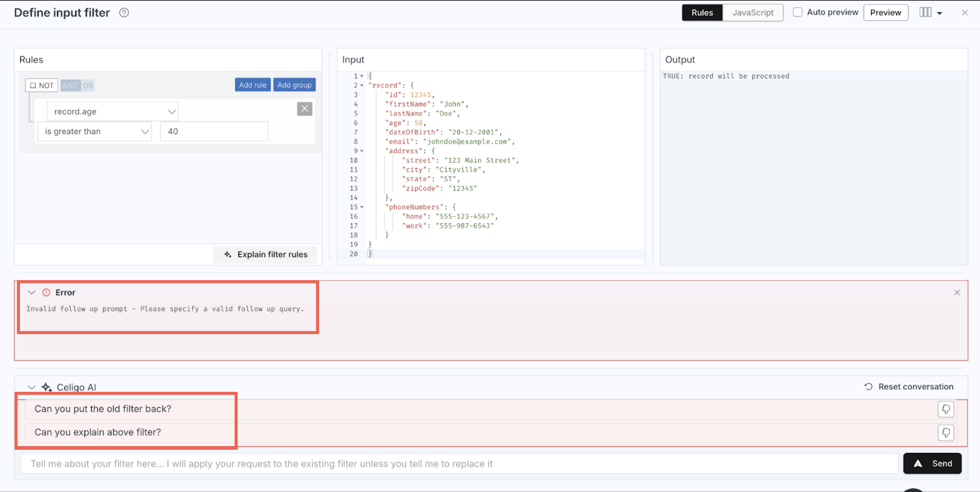Open the help icon beside Define input filter

[x=124, y=13]
